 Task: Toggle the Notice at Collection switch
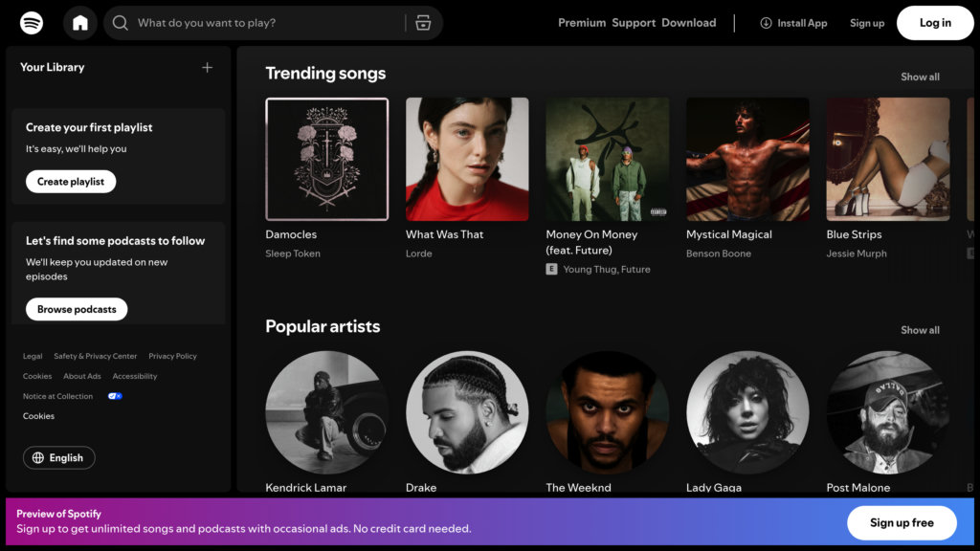tap(114, 395)
